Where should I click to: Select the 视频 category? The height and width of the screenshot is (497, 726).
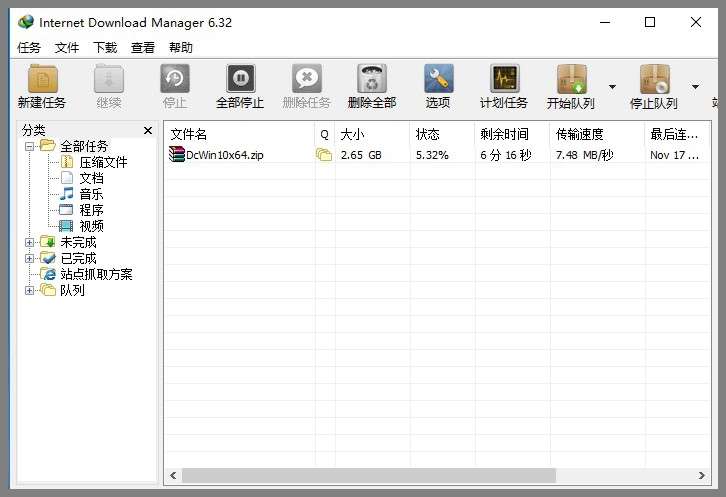pos(91,226)
